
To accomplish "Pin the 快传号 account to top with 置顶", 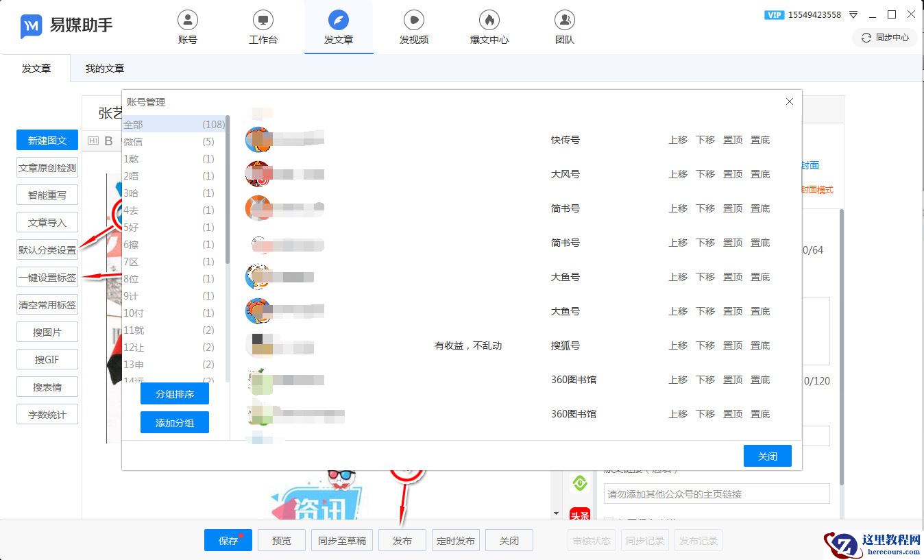I will point(733,140).
